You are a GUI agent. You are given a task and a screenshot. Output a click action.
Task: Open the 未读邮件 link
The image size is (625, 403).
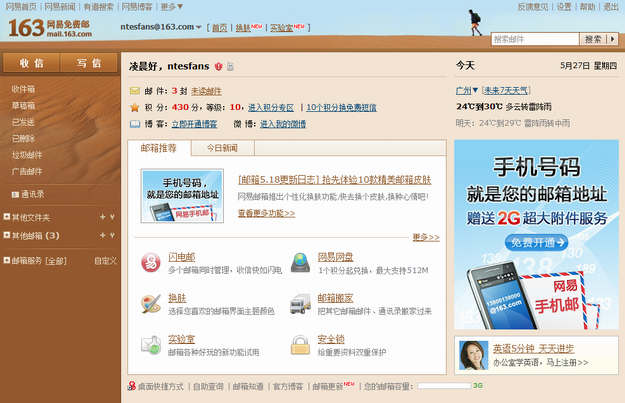(x=206, y=91)
